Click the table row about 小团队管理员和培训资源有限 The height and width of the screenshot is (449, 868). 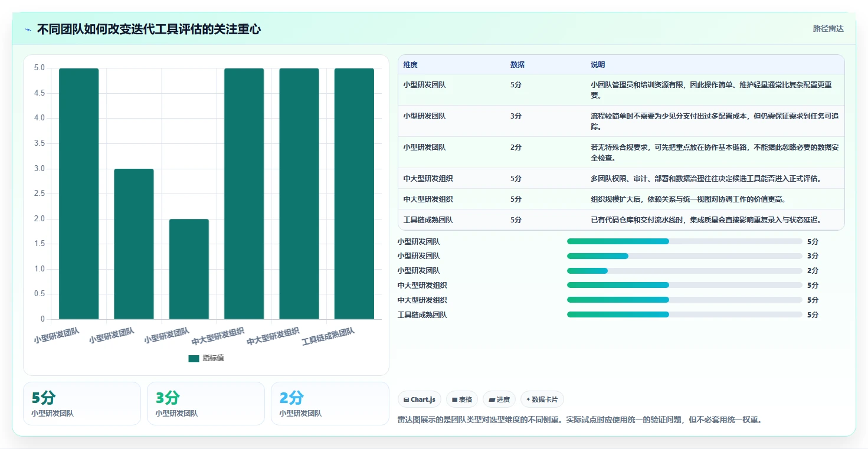(621, 90)
